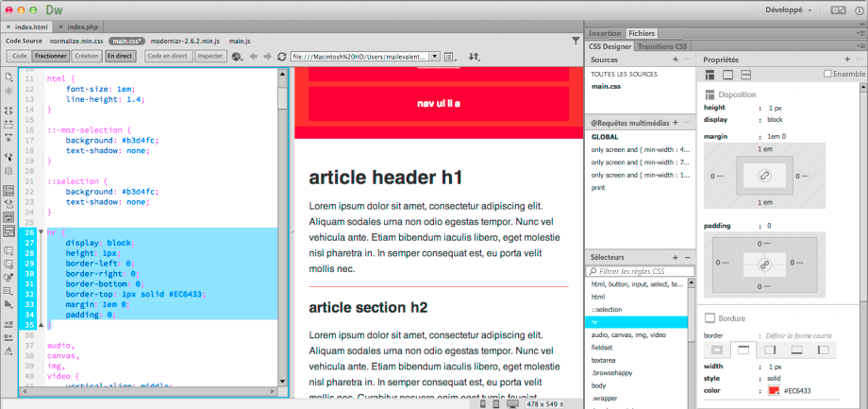Switch to Création design view
The image size is (868, 409).
tap(86, 56)
